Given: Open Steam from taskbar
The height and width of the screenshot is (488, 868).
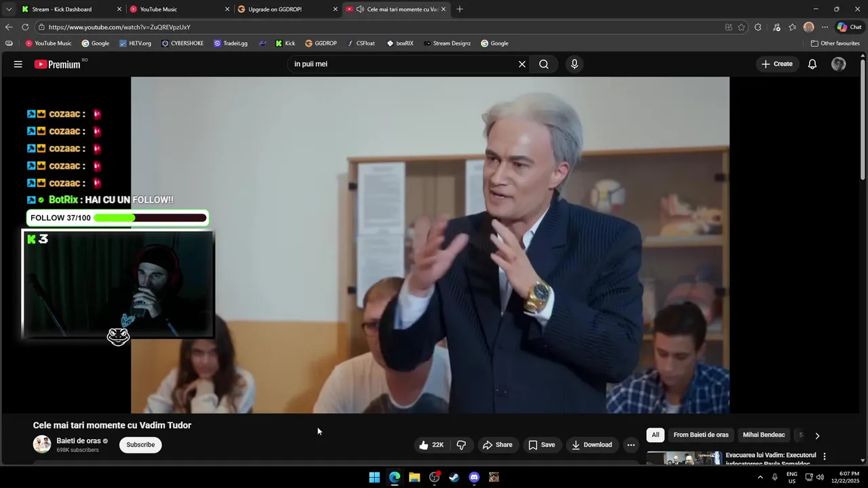Looking at the screenshot, I should click(x=454, y=477).
